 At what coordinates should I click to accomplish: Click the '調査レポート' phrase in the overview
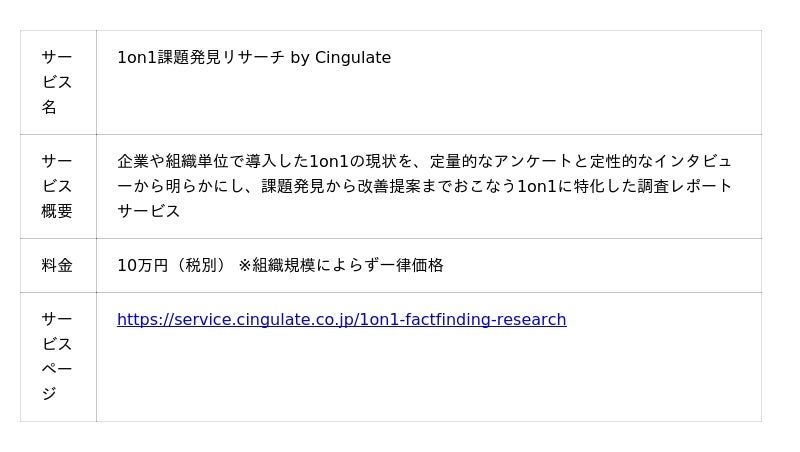point(685,186)
